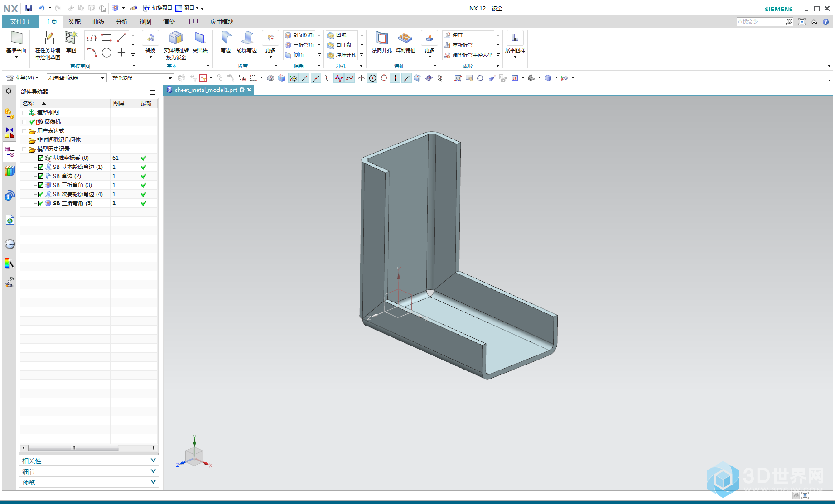The width and height of the screenshot is (835, 504).
Task: Switch to the 视图 ribbon tab
Action: [145, 22]
